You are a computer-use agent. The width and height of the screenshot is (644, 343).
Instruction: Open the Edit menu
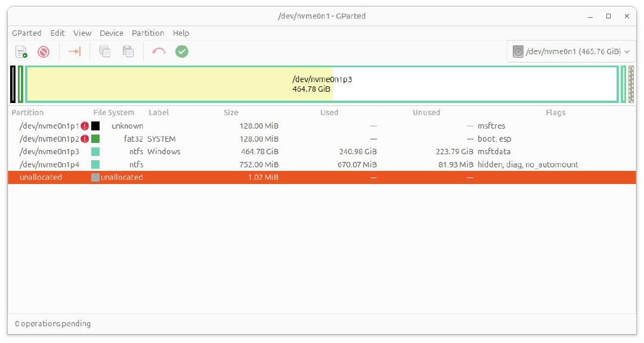tap(57, 33)
